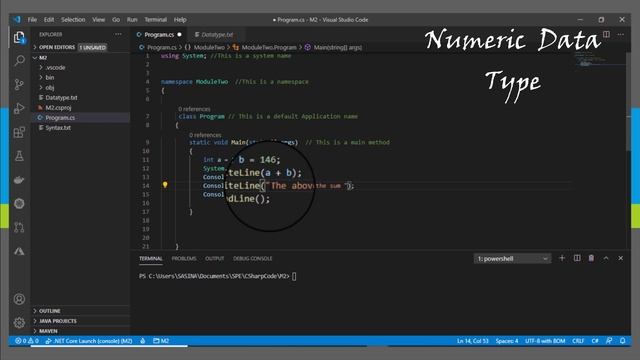This screenshot has height=360, width=640.
Task: Kill the terminal with the trash icon
Action: coord(591,258)
